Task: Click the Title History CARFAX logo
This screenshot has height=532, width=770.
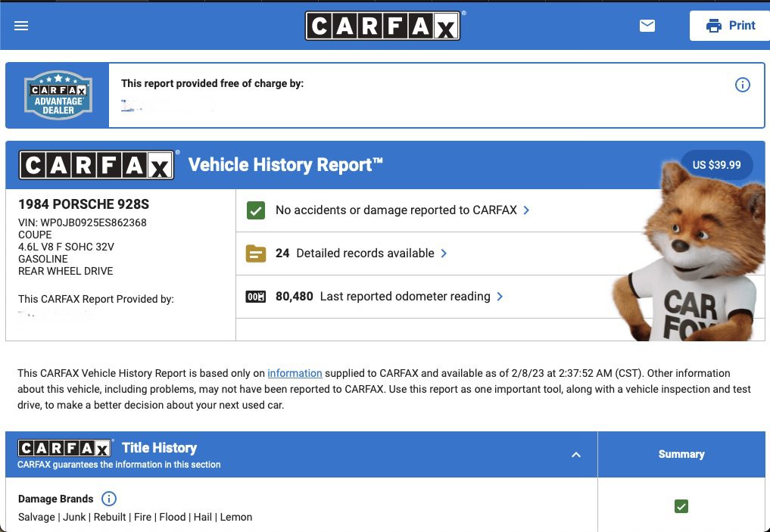Action: [64, 447]
